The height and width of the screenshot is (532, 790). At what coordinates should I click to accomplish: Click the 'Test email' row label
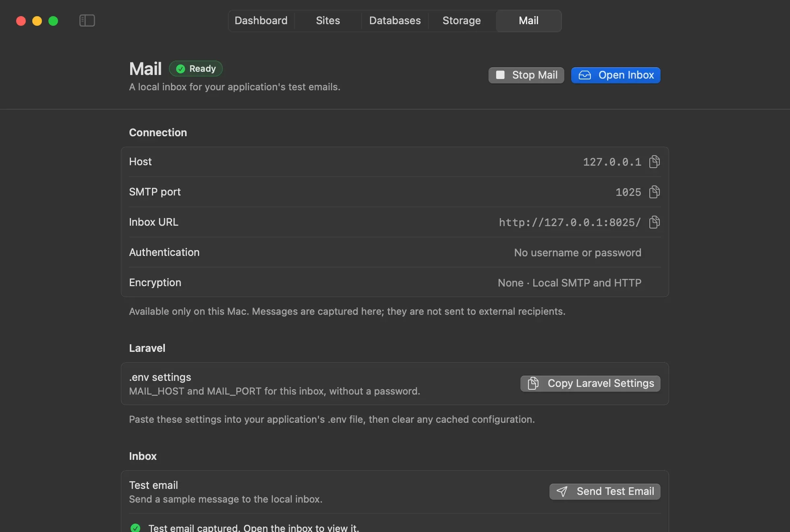tap(153, 485)
